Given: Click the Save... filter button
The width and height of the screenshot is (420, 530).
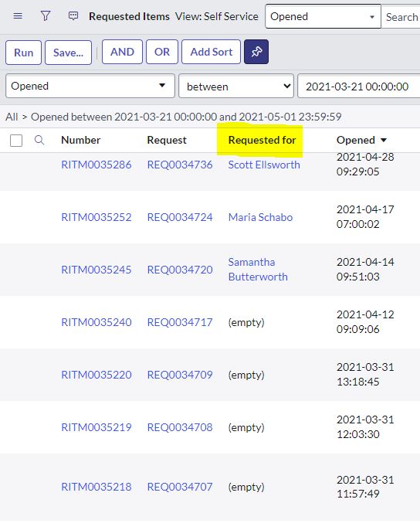Looking at the screenshot, I should (68, 52).
